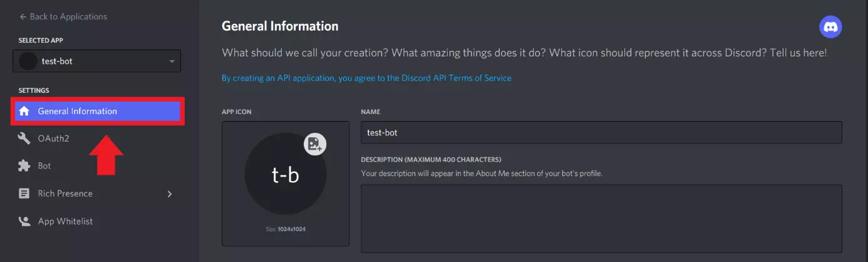Click the Discord logo icon
868x262 pixels.
[x=830, y=27]
